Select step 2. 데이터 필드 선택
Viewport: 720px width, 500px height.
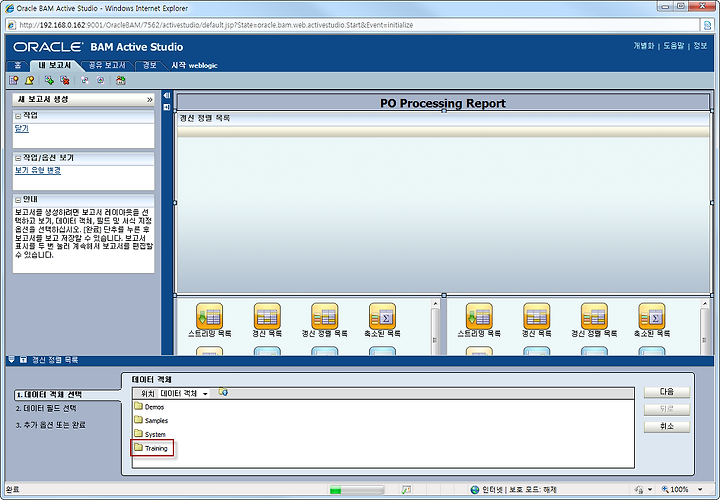coord(45,408)
